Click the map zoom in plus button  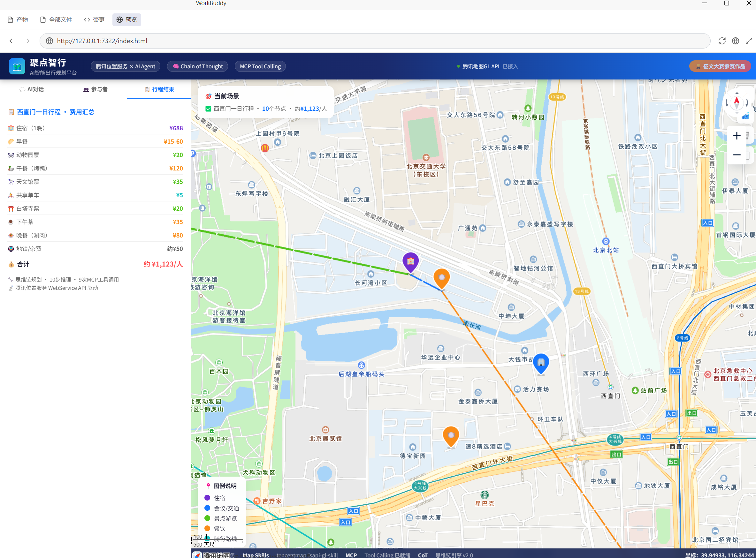click(737, 136)
